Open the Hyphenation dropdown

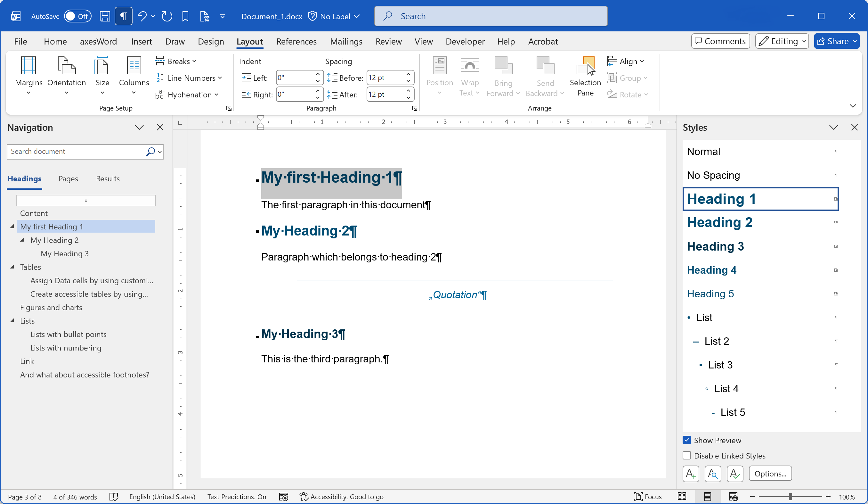[187, 95]
